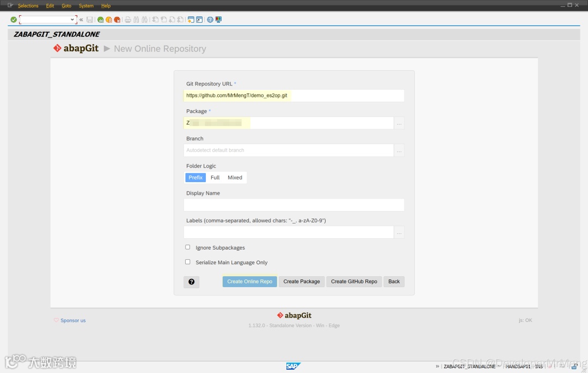Open the Goto menu
Image resolution: width=588 pixels, height=373 pixels.
click(66, 5)
